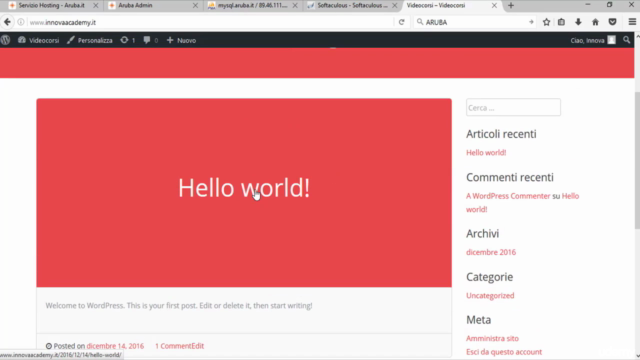Screen dimensions: 640x360
Task: Go back with the browser back arrow
Action: tap(7, 22)
